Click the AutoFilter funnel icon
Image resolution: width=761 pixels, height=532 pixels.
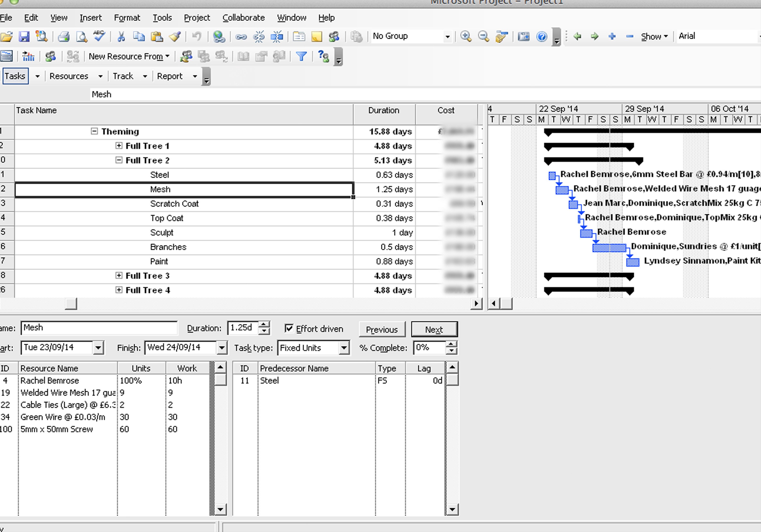[x=301, y=57]
